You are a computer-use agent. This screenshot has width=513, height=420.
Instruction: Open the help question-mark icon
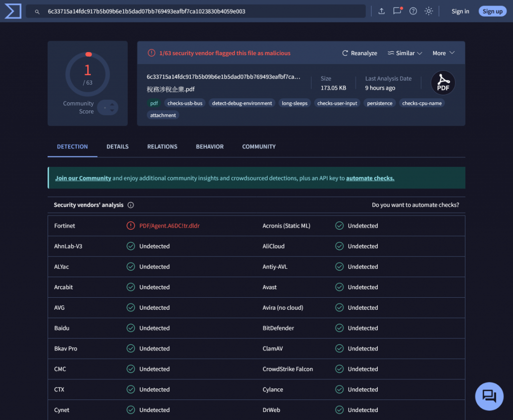click(x=413, y=11)
